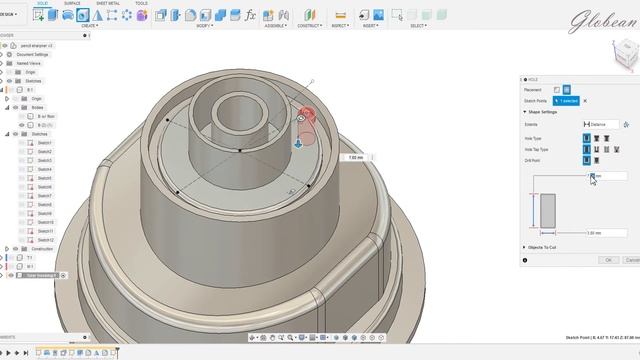Select the Joint tool
This screenshot has width=640, height=360.
[283, 15]
